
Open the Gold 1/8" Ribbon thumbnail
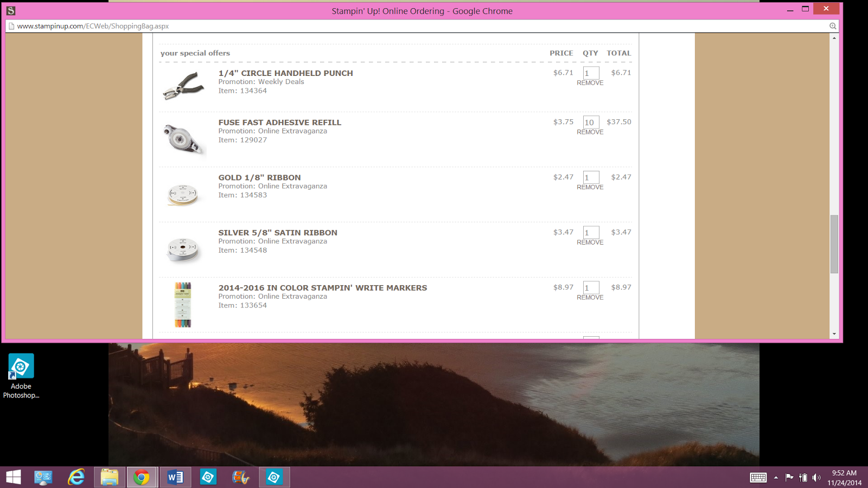pos(183,194)
